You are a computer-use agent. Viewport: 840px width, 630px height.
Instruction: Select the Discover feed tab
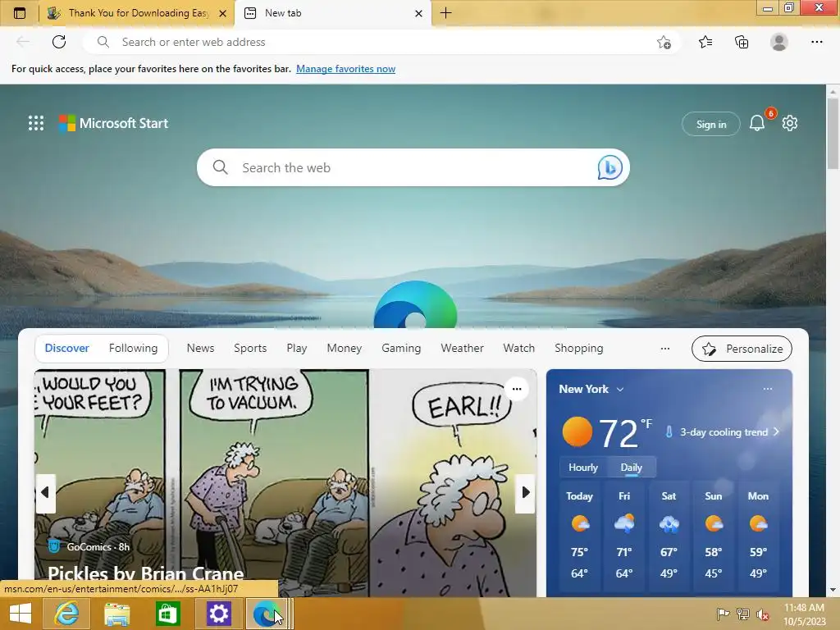click(66, 348)
